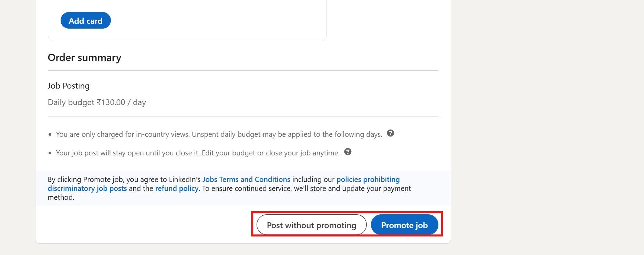Select the help icon after the first bullet point

click(x=391, y=133)
